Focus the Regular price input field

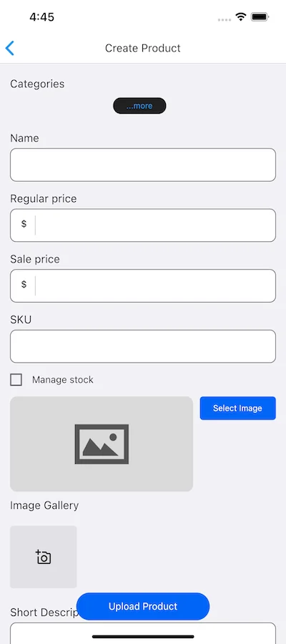[x=143, y=225]
